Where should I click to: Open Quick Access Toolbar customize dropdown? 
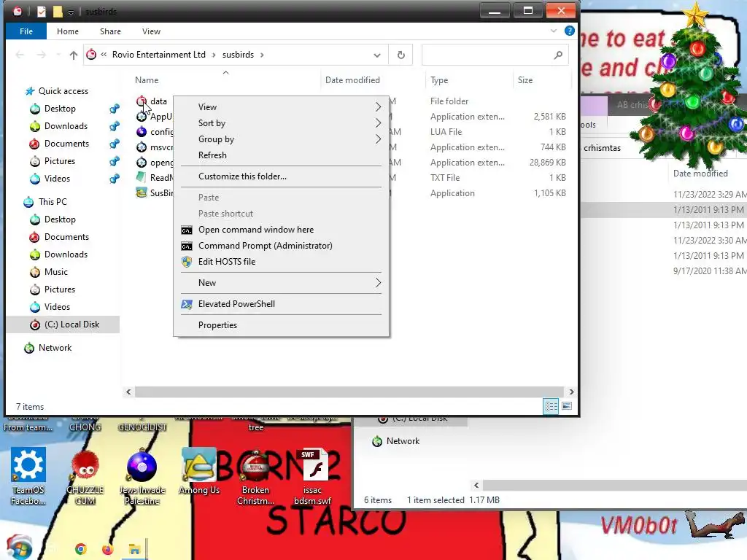tap(71, 12)
